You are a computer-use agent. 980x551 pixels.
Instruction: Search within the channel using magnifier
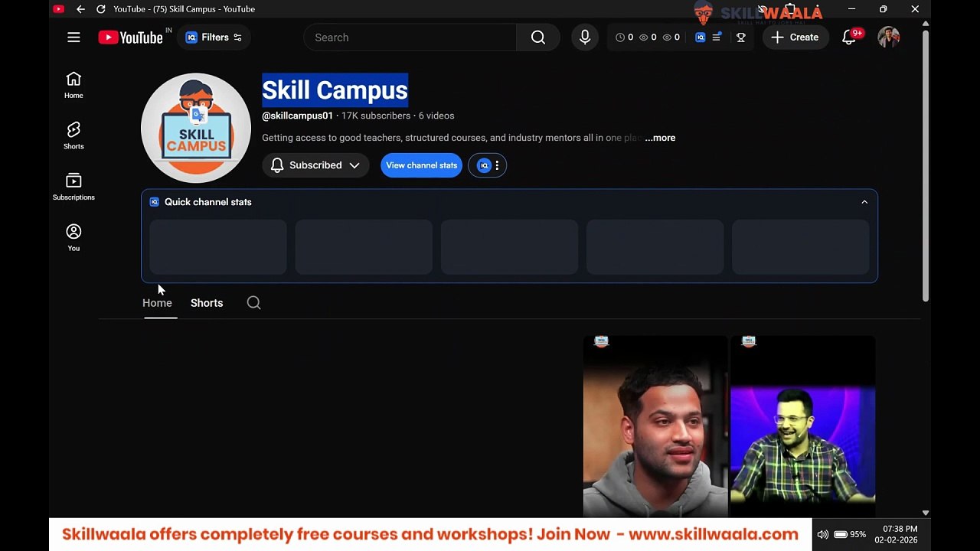tap(253, 303)
